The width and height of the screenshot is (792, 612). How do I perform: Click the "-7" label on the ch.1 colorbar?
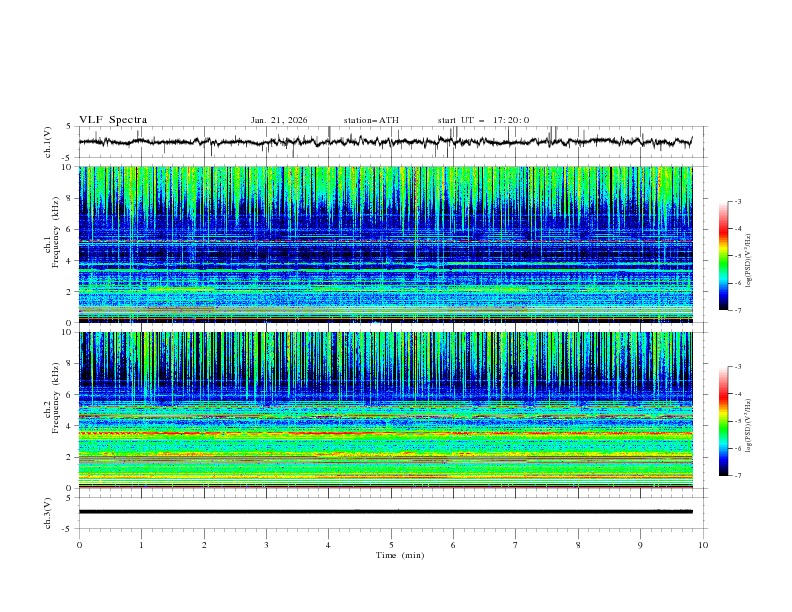(737, 310)
